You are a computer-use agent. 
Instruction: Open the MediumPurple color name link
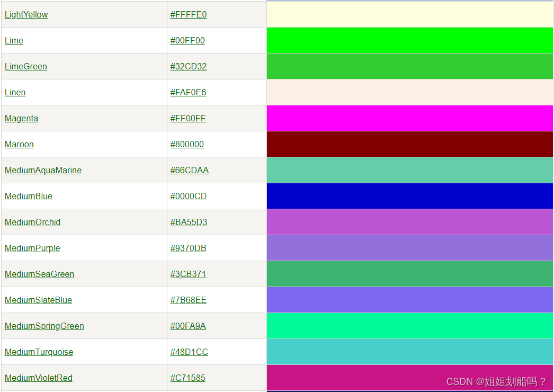tap(32, 248)
